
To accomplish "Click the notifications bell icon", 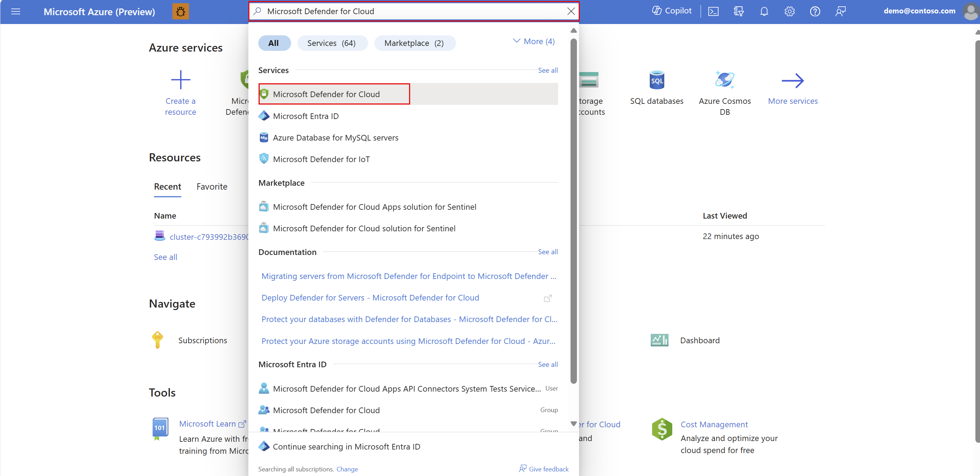I will click(x=763, y=11).
